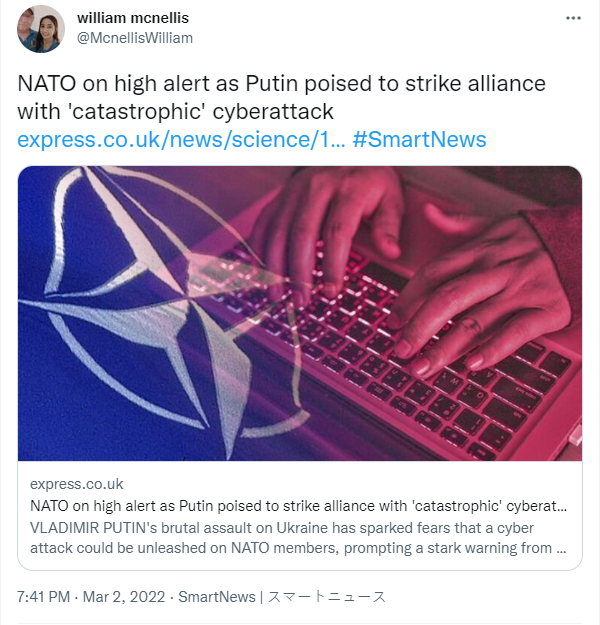Screen dimensions: 600x625
Task: Open the express.co.uk/news/science link in tweet
Action: click(181, 139)
